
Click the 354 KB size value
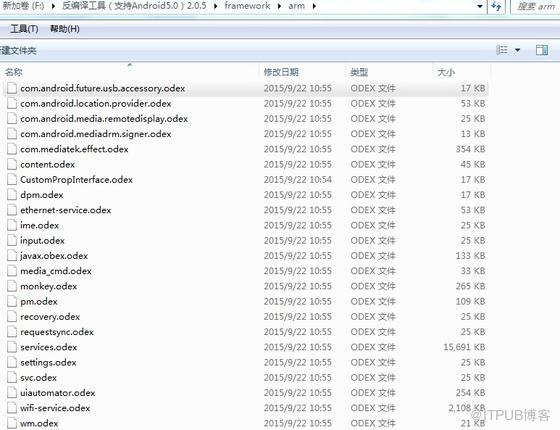point(470,149)
